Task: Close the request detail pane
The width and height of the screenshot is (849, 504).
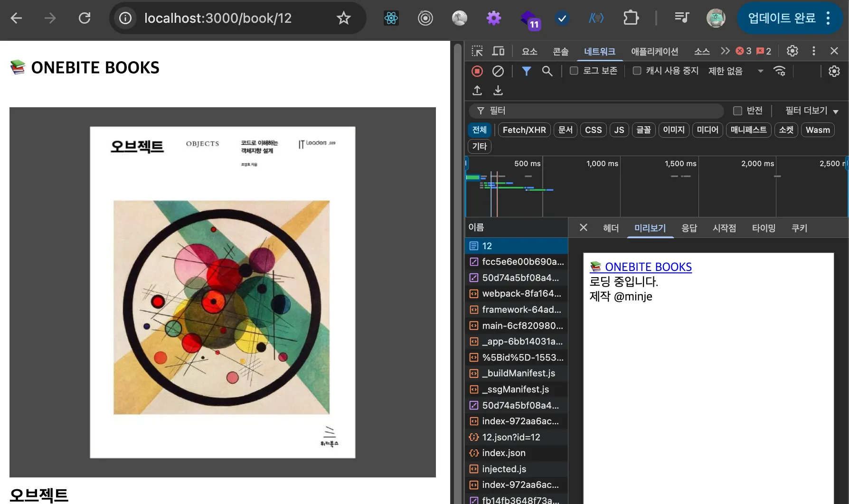Action: click(x=584, y=228)
